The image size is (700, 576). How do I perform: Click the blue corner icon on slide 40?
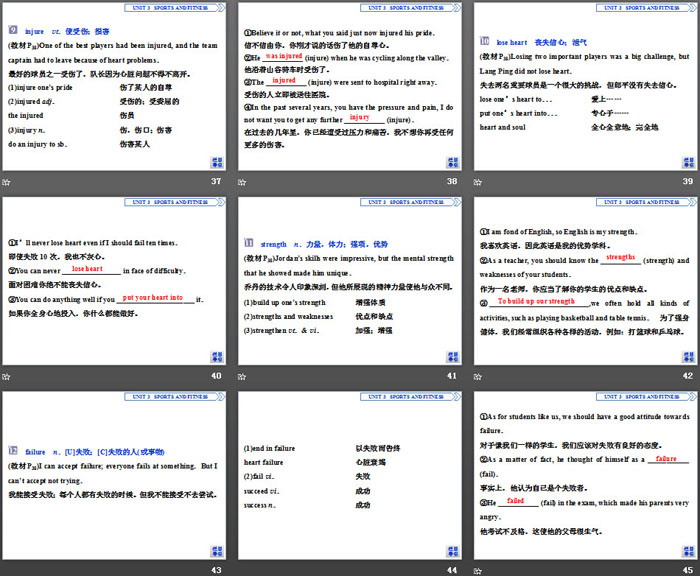click(217, 357)
